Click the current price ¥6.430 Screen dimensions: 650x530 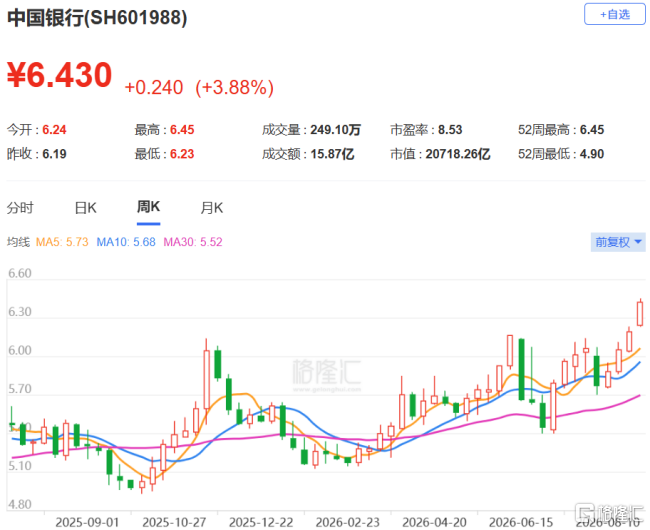59,75
